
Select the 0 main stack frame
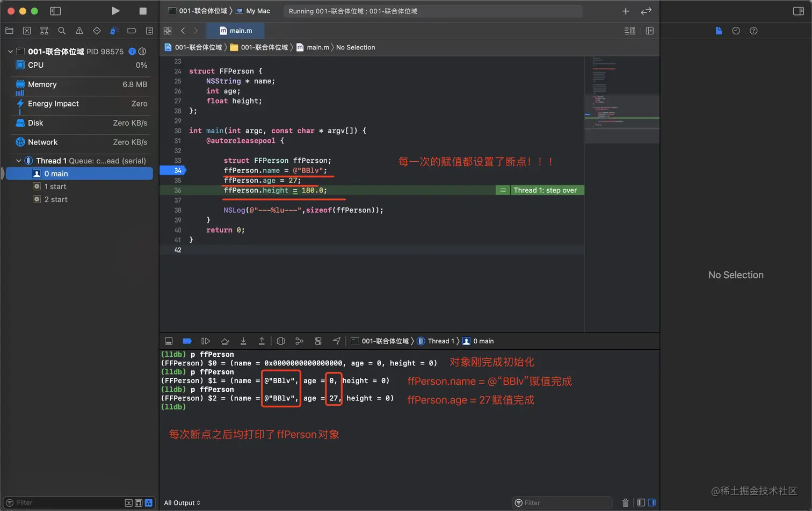79,174
